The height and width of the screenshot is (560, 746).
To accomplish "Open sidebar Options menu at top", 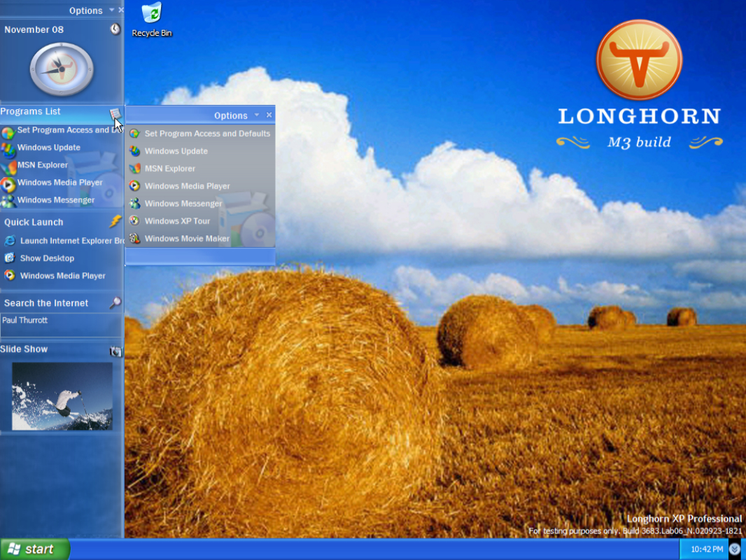I will [85, 10].
